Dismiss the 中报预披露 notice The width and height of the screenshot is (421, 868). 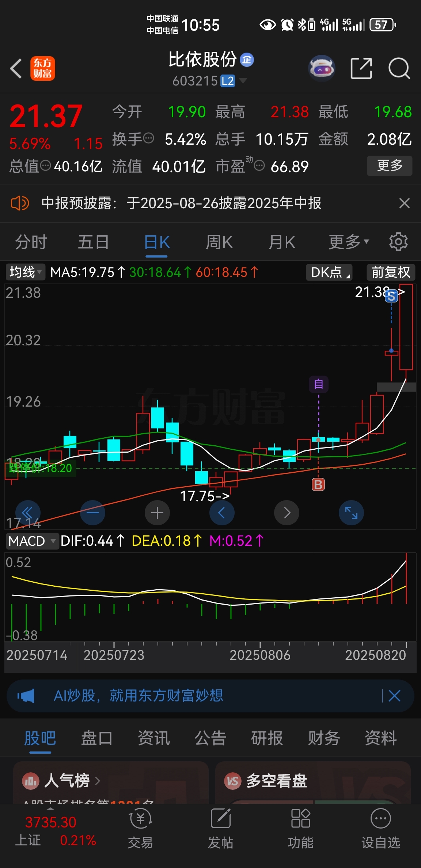[x=404, y=203]
